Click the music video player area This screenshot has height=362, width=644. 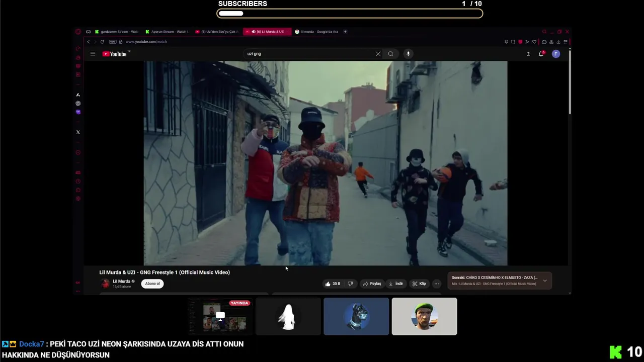coord(326,163)
